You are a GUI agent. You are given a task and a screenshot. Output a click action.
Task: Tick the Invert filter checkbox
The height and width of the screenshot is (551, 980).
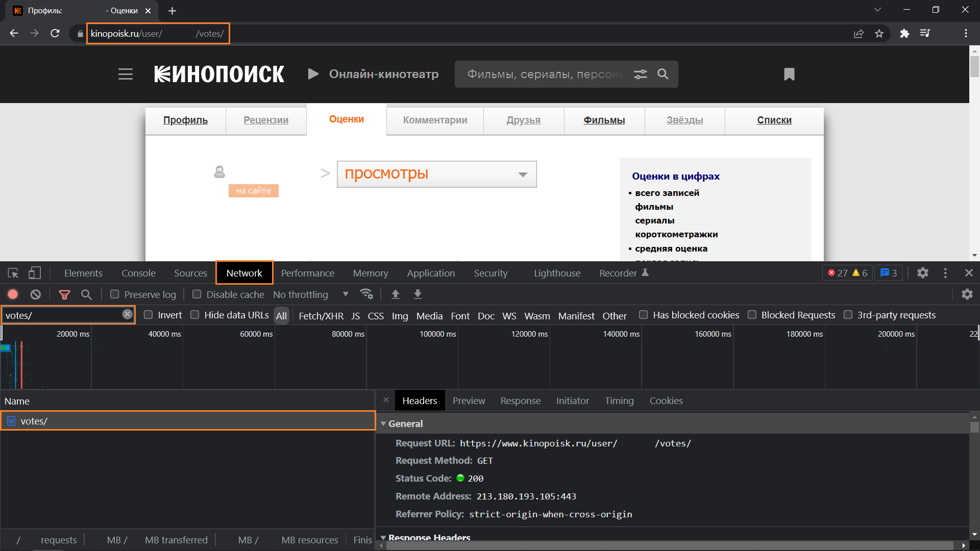coord(149,315)
